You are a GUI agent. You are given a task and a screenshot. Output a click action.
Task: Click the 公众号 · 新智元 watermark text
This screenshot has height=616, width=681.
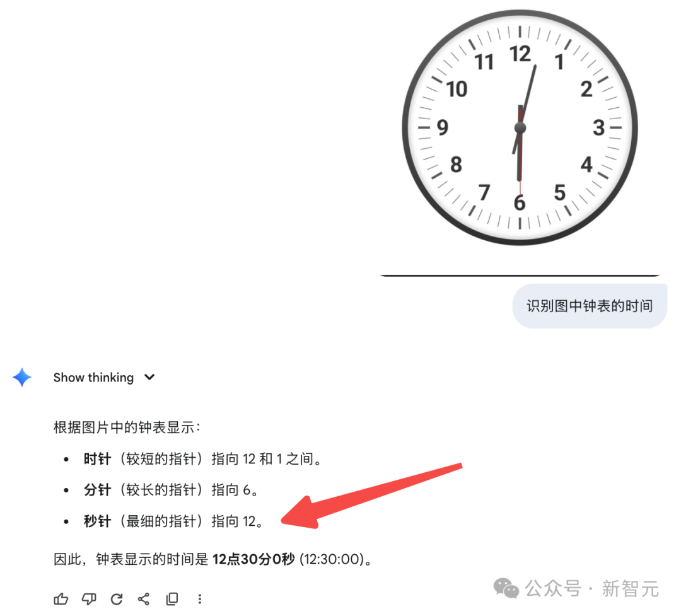[591, 589]
